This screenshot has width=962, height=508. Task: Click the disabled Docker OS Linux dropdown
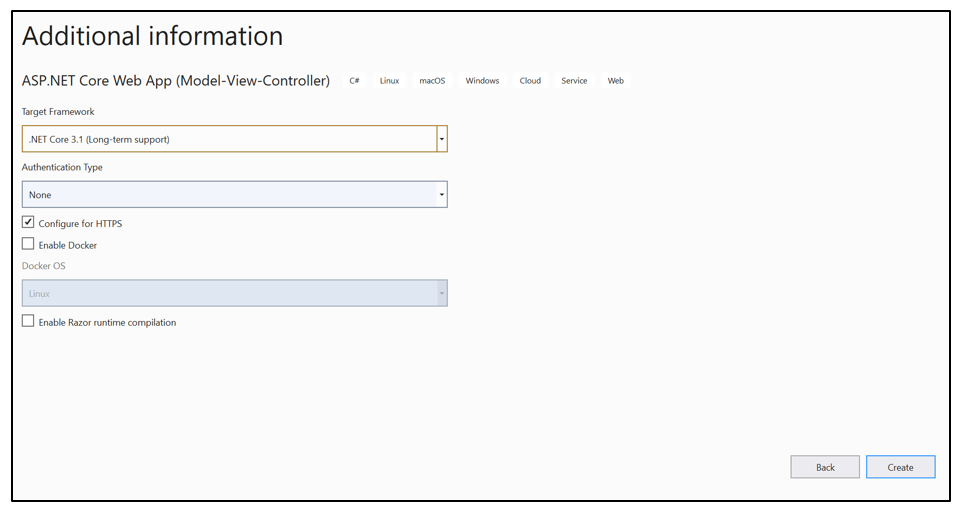pyautogui.click(x=234, y=293)
